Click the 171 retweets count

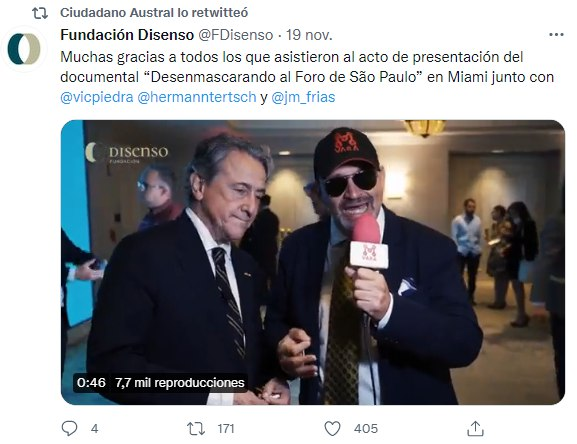[x=226, y=429]
